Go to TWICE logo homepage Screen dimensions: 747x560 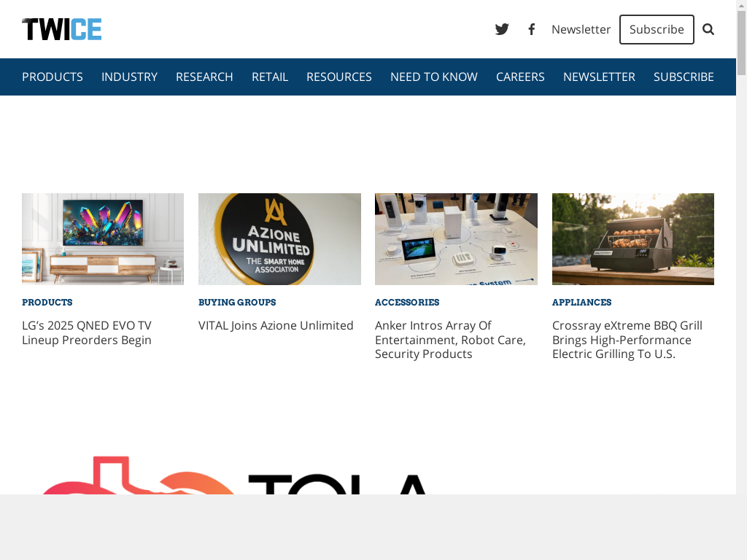point(61,29)
